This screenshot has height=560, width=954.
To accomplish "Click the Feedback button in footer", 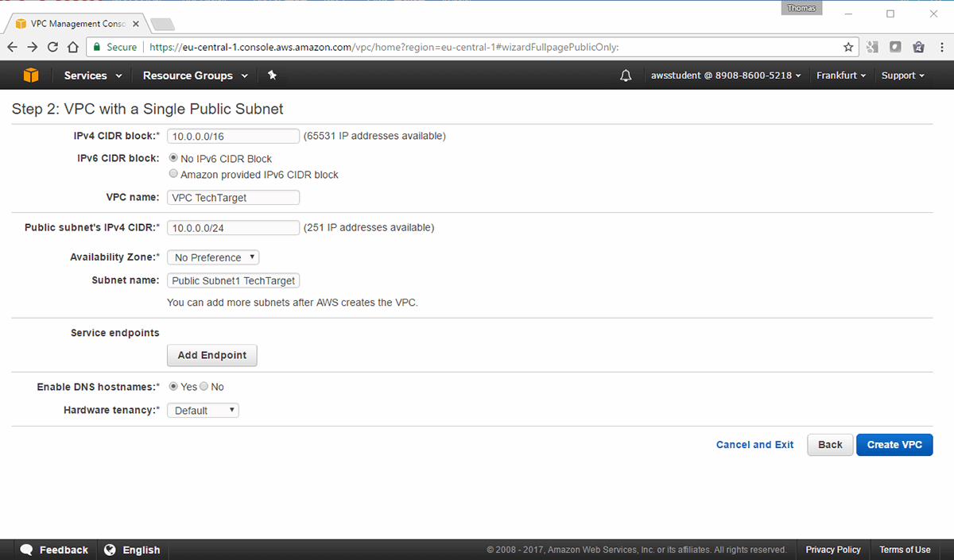I will tap(54, 550).
